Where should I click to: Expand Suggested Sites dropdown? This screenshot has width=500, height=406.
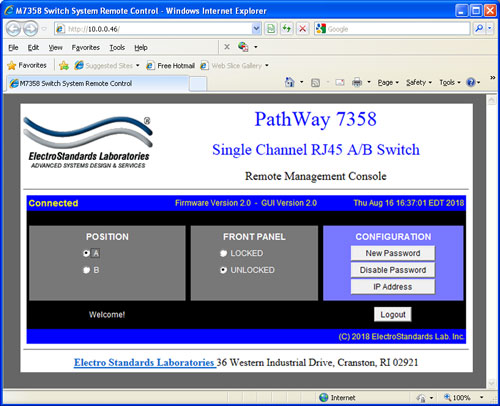pyautogui.click(x=138, y=65)
